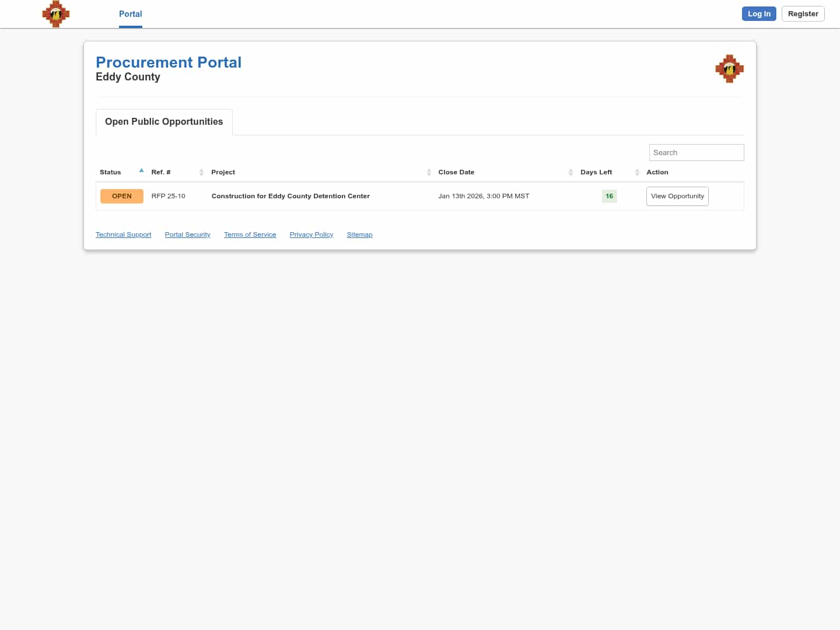Sort opportunities by Close Date header

tap(456, 172)
